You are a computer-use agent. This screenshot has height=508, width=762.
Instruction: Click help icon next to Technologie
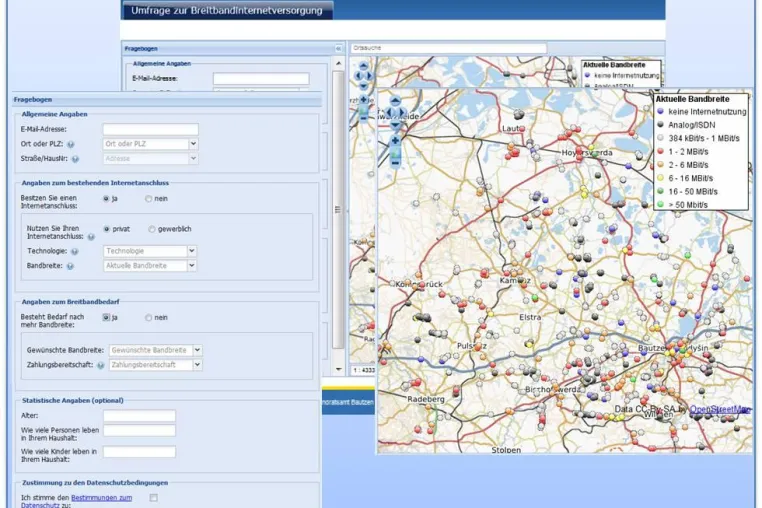point(74,251)
